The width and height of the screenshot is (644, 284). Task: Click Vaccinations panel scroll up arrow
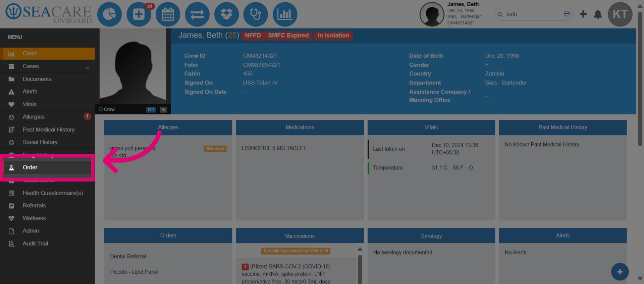pyautogui.click(x=360, y=249)
